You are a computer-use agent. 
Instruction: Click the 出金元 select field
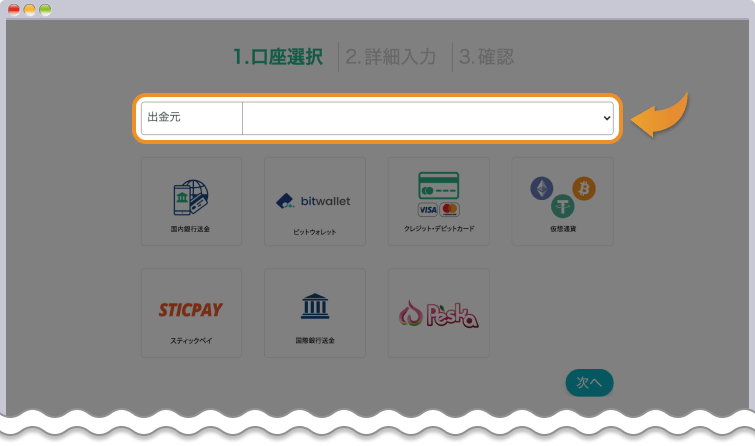click(427, 118)
